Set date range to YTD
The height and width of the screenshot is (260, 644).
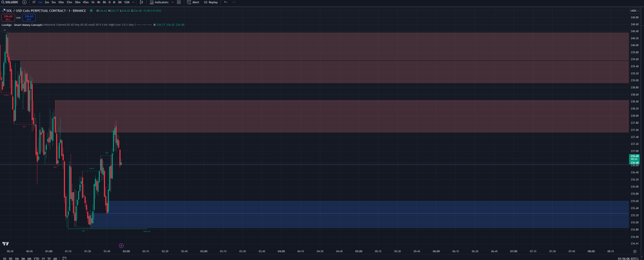click(x=36, y=258)
